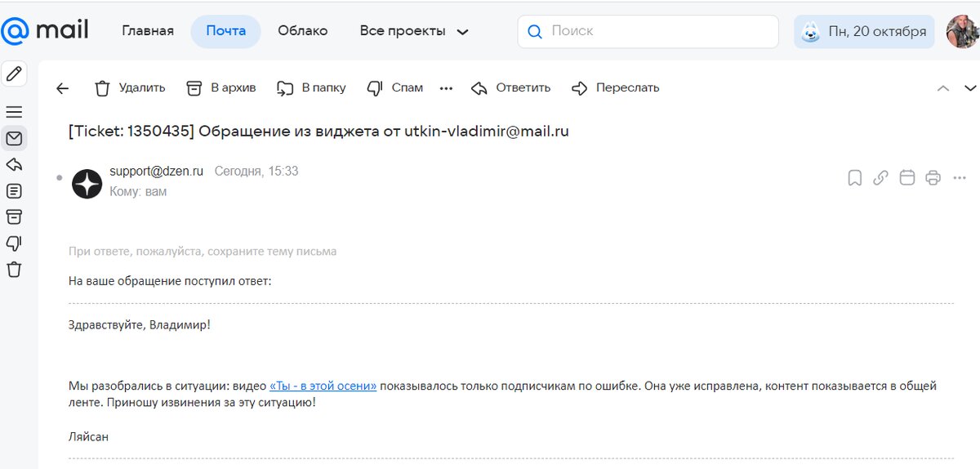
Task: Open the reply-arrow folder icon in sidebar
Action: click(x=14, y=164)
